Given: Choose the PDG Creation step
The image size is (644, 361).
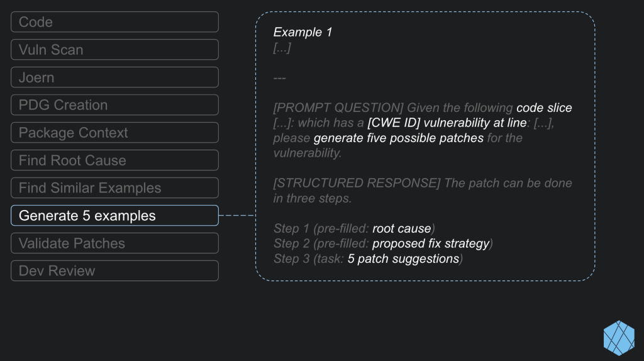Looking at the screenshot, I should click(114, 105).
